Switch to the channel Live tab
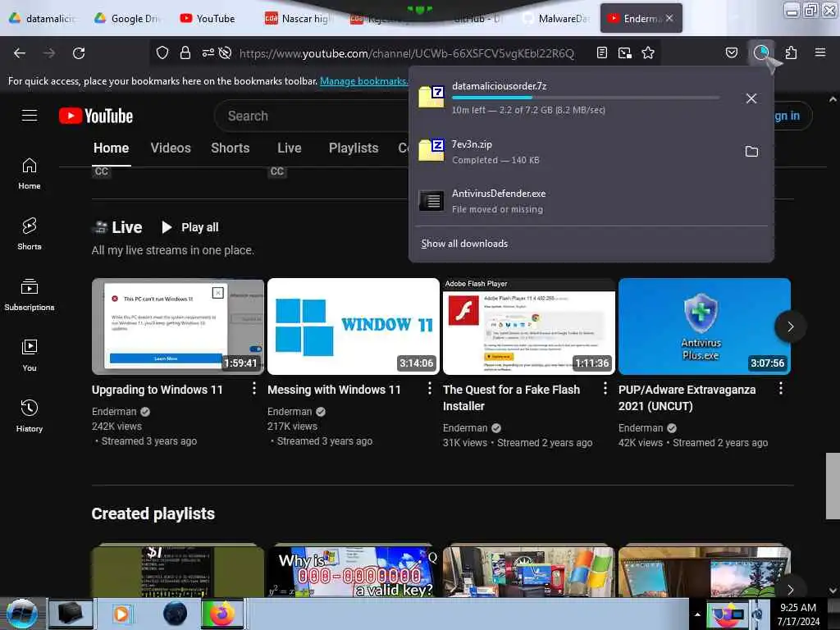This screenshot has height=630, width=840. (290, 148)
